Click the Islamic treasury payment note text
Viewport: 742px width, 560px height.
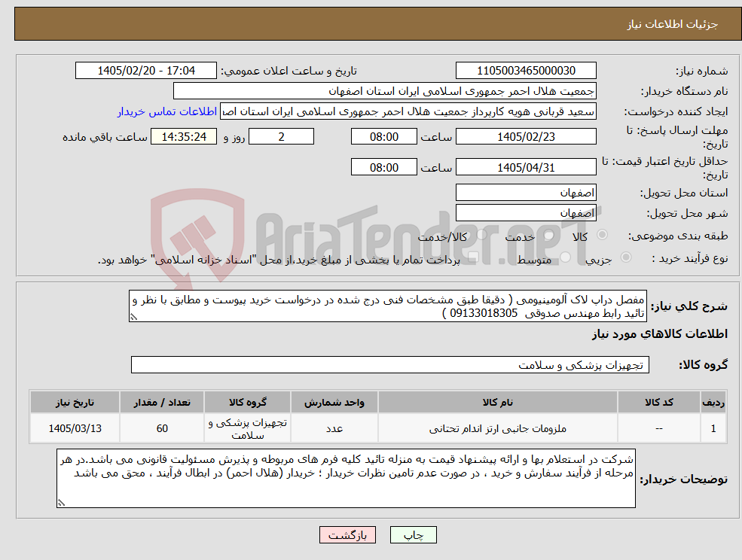[x=279, y=260]
